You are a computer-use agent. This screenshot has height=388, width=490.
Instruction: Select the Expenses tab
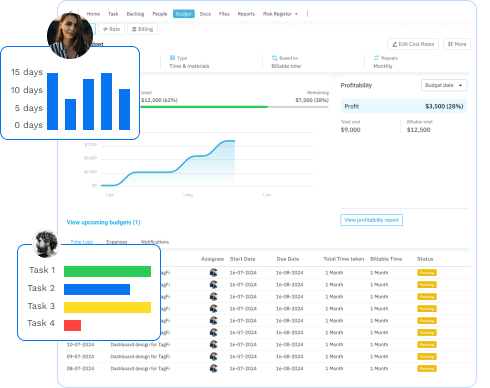(x=116, y=242)
